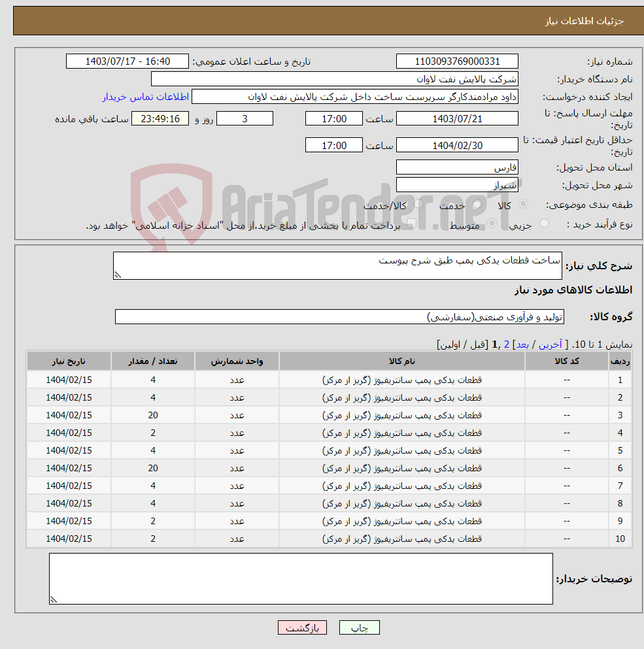Click item name in row 3
This screenshot has width=644, height=649.
401,415
